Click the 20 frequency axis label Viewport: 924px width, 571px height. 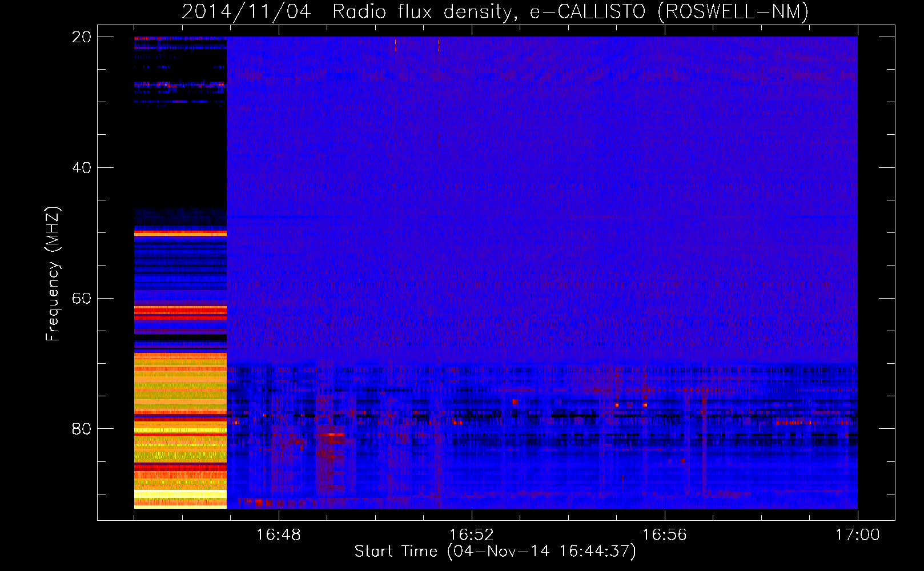[82, 37]
